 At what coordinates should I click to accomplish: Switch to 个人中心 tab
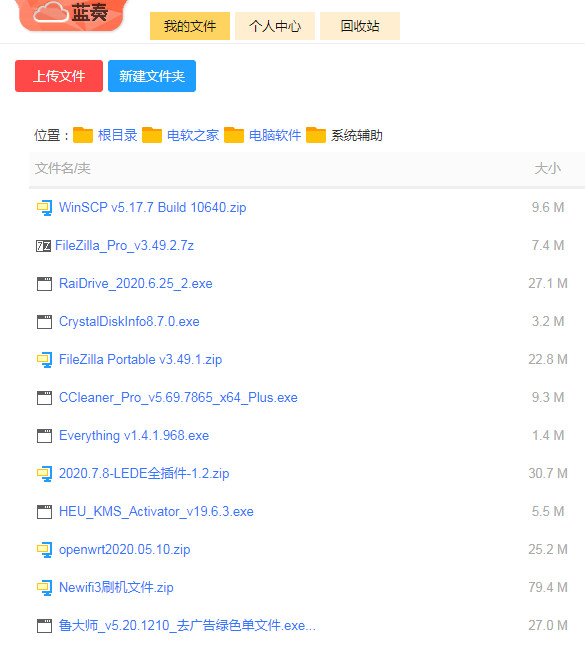[x=275, y=26]
